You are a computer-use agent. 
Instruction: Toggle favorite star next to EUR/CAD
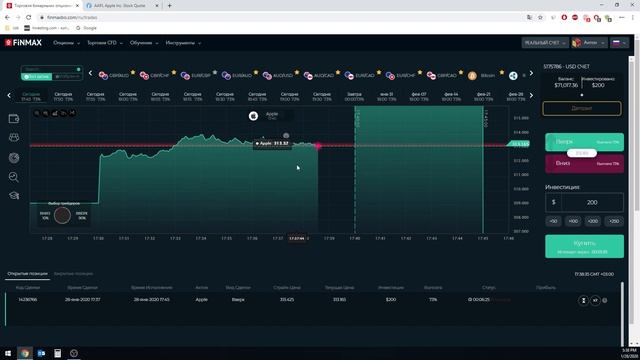coord(379,72)
